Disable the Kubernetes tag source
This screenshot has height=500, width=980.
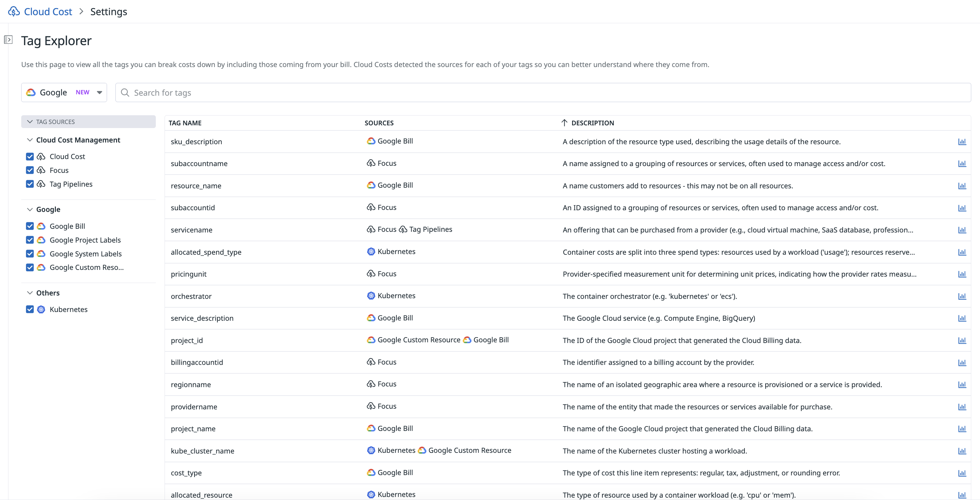(x=30, y=309)
